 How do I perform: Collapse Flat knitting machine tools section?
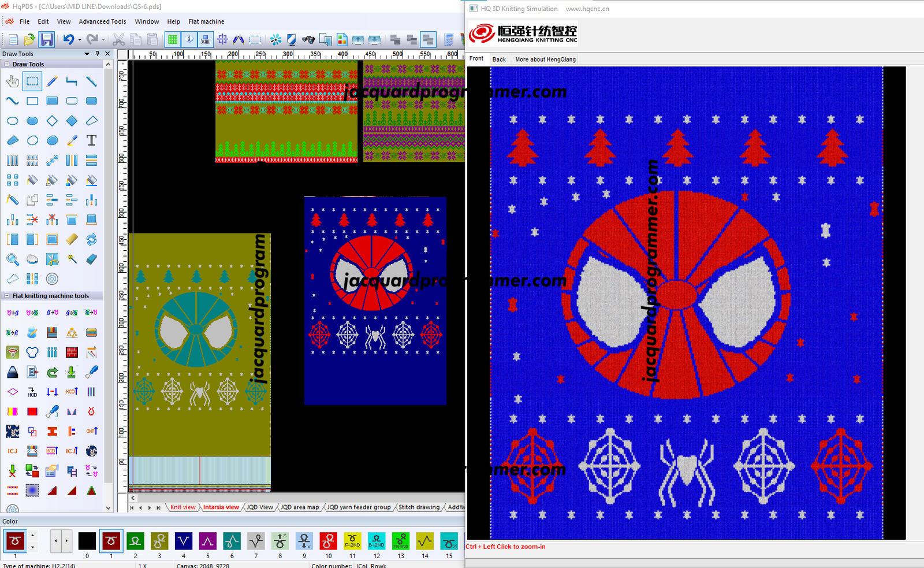[x=7, y=296]
